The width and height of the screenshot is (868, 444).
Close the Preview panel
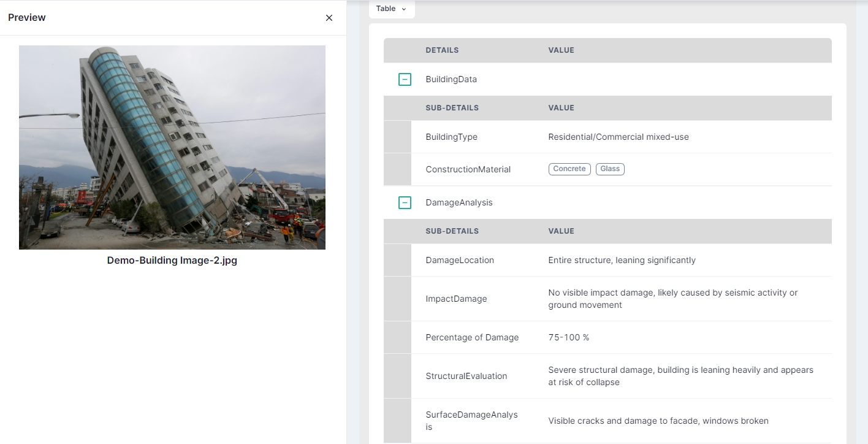(329, 18)
